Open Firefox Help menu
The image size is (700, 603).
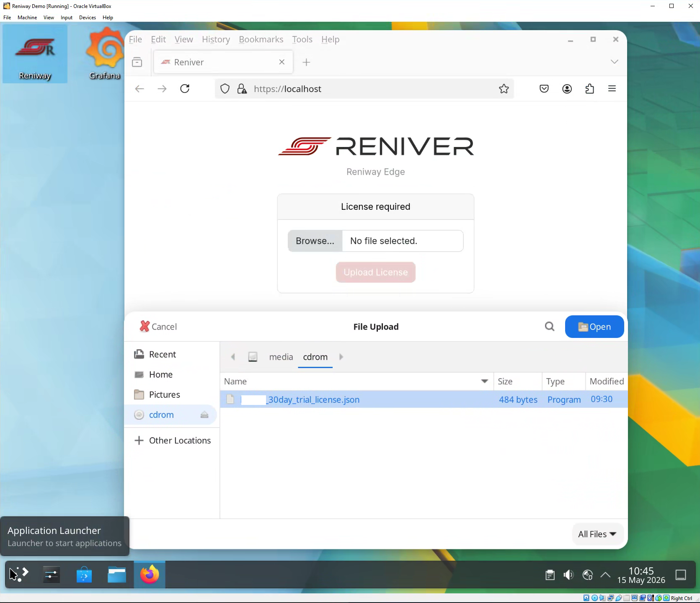(331, 39)
